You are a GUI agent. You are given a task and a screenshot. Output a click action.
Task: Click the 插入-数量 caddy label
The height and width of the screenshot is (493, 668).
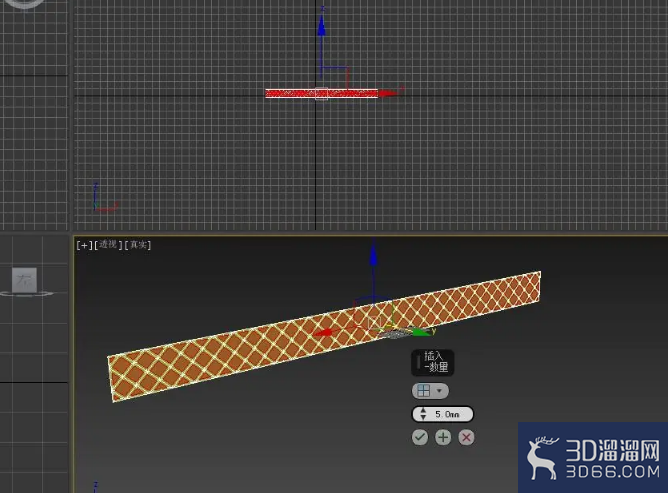(x=433, y=362)
